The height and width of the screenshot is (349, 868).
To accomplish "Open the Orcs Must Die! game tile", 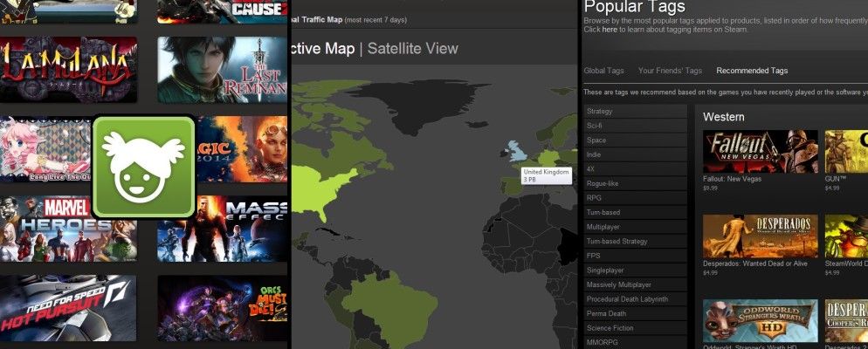I will [222, 308].
